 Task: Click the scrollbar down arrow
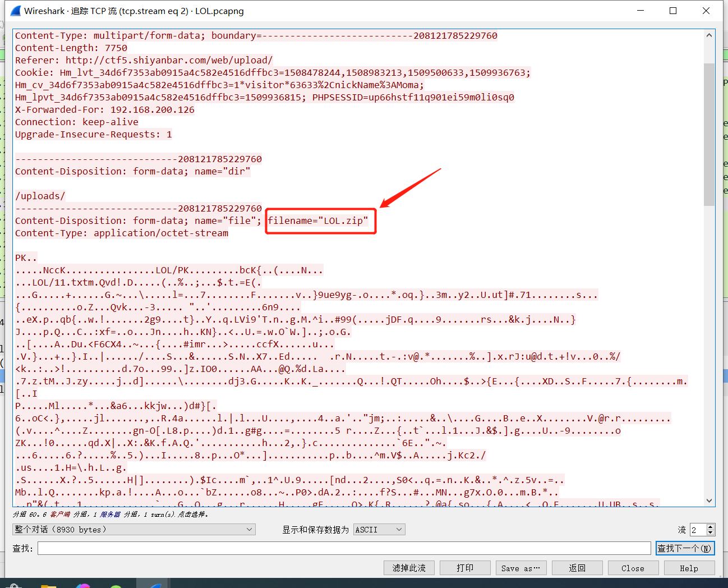(x=709, y=501)
